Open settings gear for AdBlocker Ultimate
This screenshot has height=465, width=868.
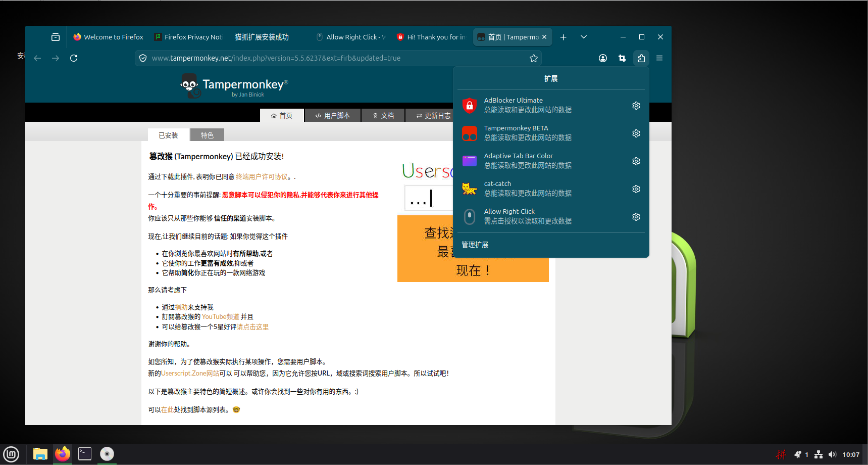[636, 106]
